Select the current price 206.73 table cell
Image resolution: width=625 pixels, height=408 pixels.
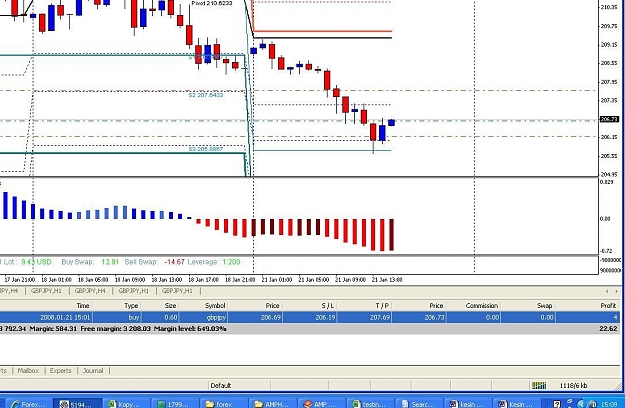click(434, 318)
